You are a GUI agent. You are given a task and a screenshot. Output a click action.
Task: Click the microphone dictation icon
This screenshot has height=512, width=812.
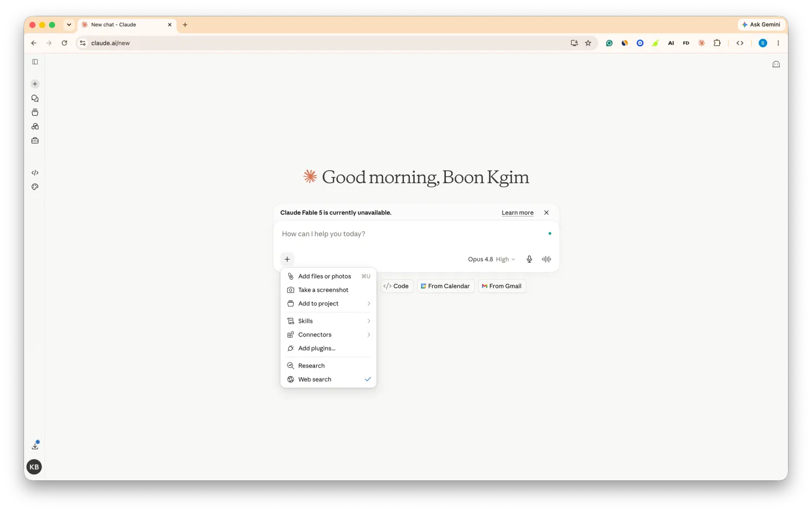tap(529, 259)
